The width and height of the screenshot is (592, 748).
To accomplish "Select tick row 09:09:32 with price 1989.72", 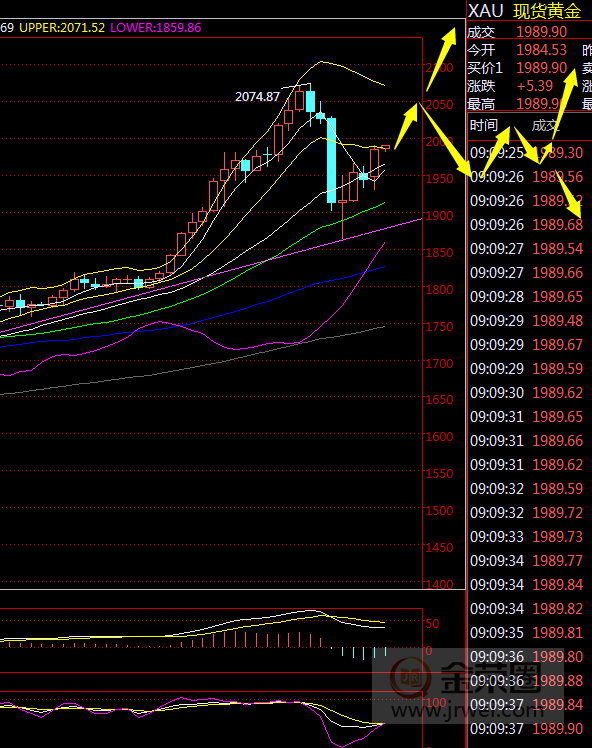I will (527, 513).
